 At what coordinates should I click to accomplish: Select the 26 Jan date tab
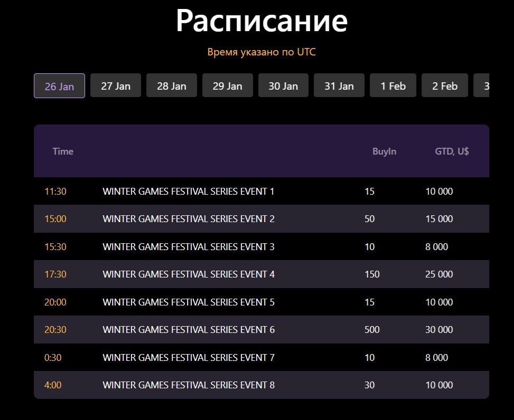click(59, 86)
